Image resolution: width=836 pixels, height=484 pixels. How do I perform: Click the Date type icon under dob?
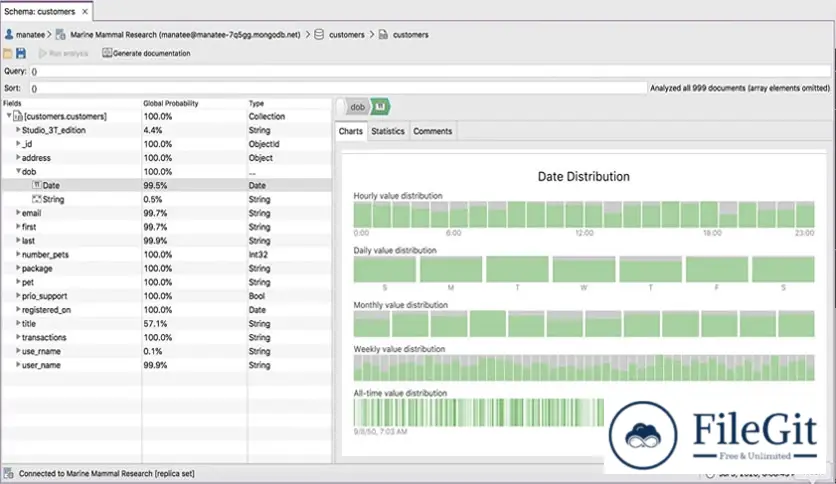[37, 185]
